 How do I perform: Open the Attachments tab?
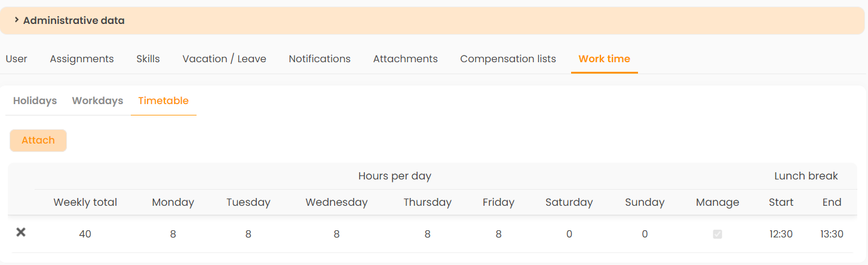[x=406, y=59]
